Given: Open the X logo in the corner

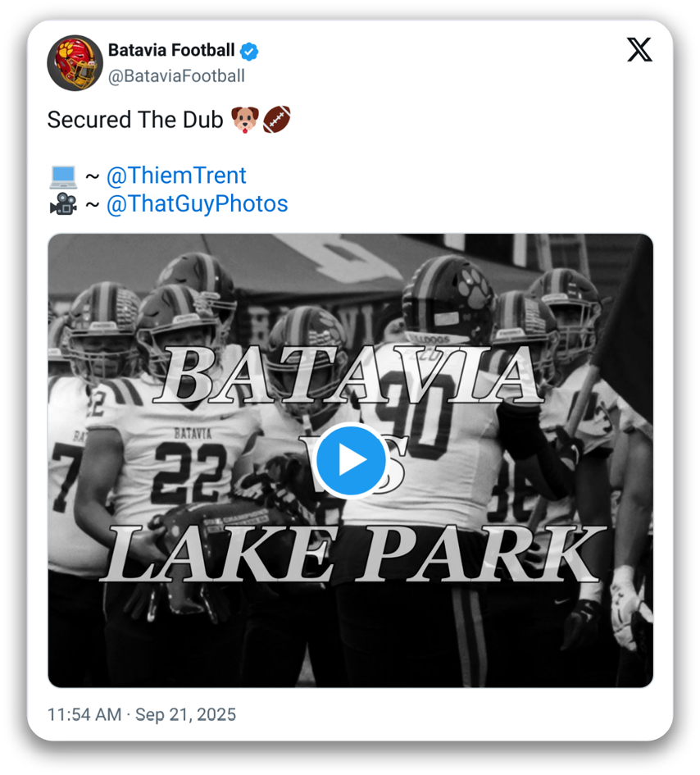Looking at the screenshot, I should [639, 50].
